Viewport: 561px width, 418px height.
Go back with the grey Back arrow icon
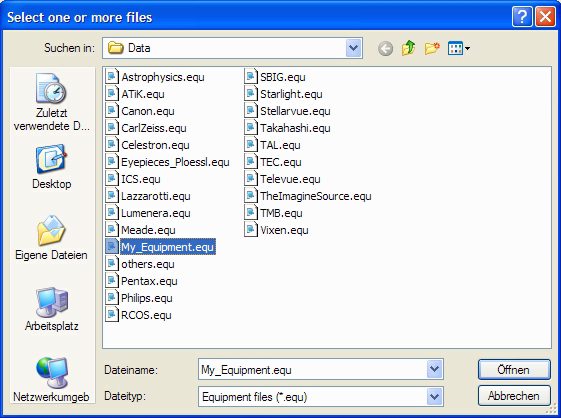[x=385, y=48]
